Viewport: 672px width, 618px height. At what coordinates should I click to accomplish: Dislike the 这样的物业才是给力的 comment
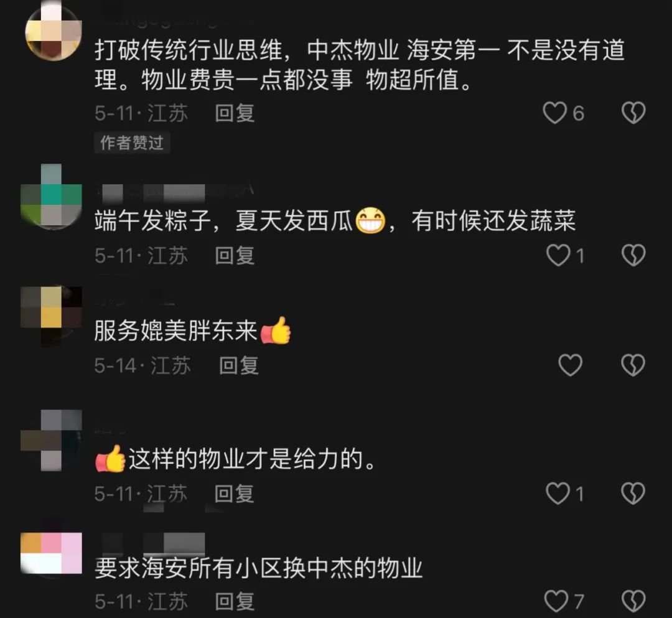pos(633,494)
